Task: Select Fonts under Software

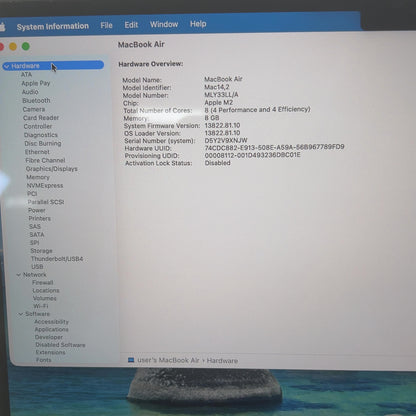Action: [x=44, y=360]
